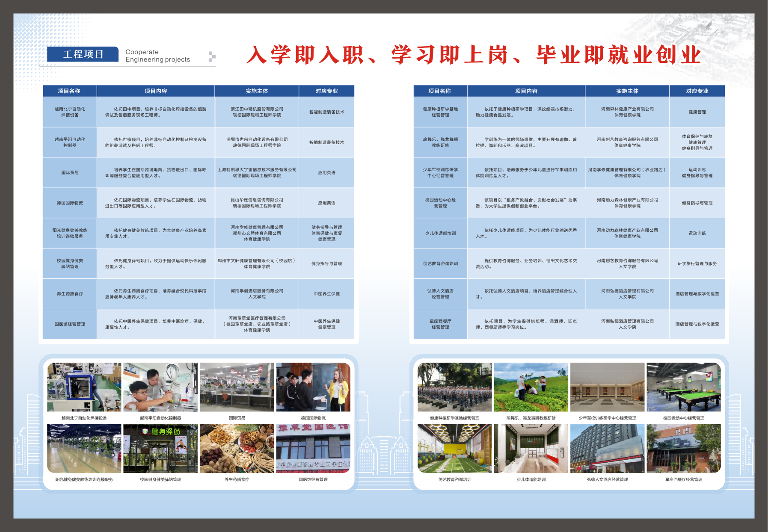Click the 对应专业 header in the right table
The width and height of the screenshot is (768, 532).
[x=697, y=91]
